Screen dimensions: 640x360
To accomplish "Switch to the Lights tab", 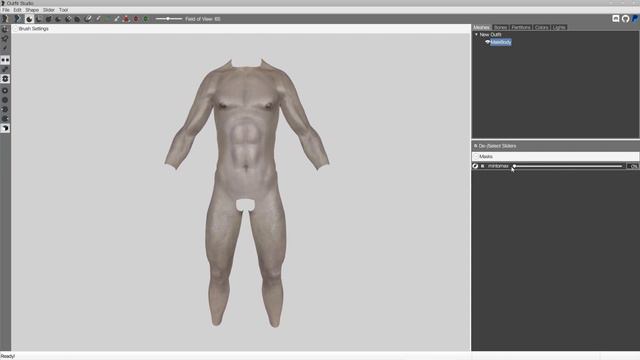I will pyautogui.click(x=559, y=27).
